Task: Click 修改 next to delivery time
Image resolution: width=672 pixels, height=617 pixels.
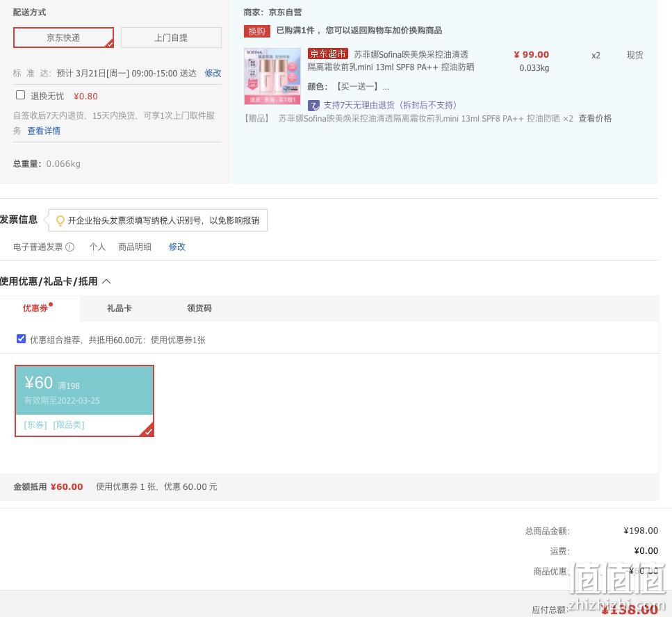Action: pyautogui.click(x=213, y=73)
